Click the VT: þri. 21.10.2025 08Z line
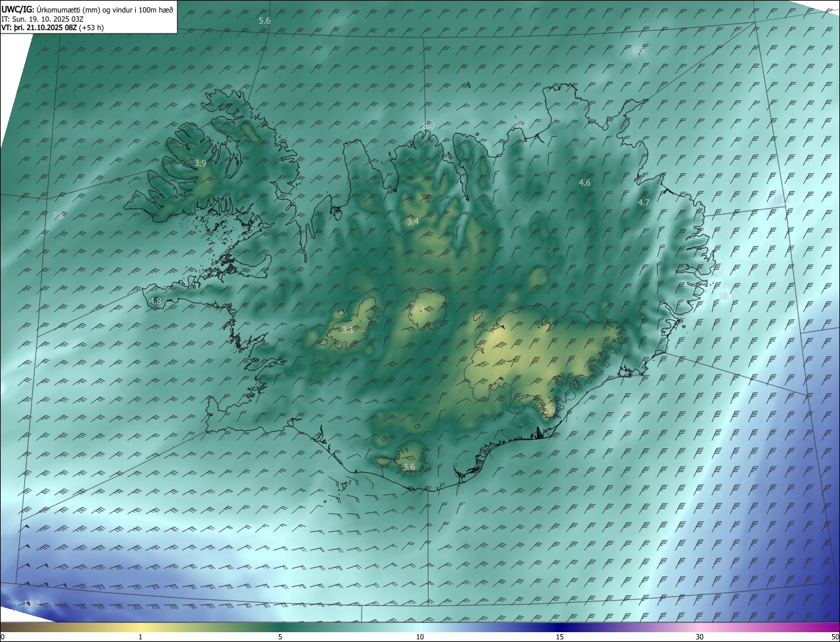This screenshot has height=642, width=840. [x=52, y=28]
